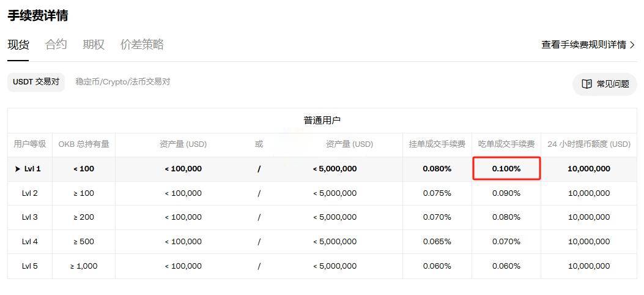Click the book icon beside 常见问题
644x295 pixels.
[587, 84]
